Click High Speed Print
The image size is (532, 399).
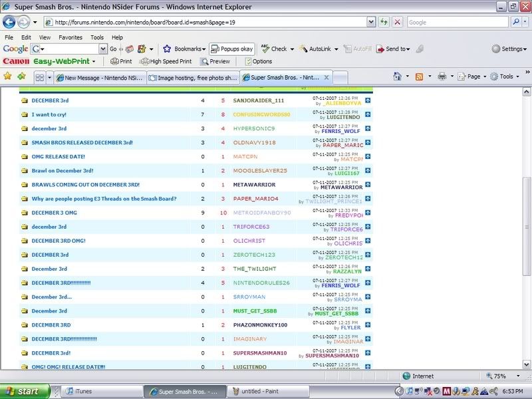click(166, 61)
